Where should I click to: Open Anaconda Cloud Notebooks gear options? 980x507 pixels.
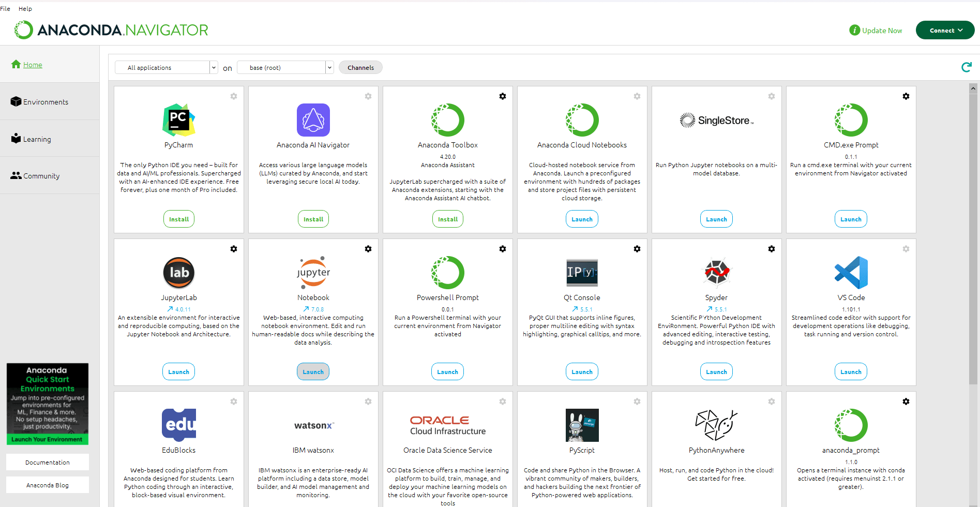point(637,96)
